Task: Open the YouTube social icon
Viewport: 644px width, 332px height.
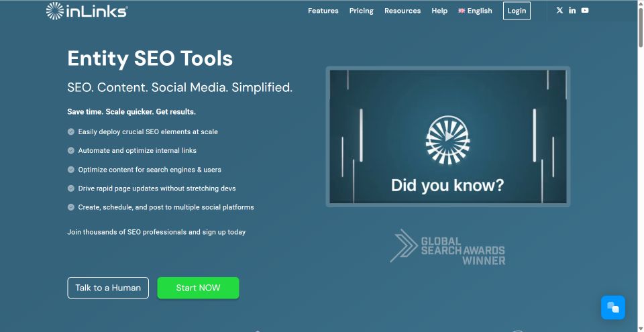Action: (585, 11)
